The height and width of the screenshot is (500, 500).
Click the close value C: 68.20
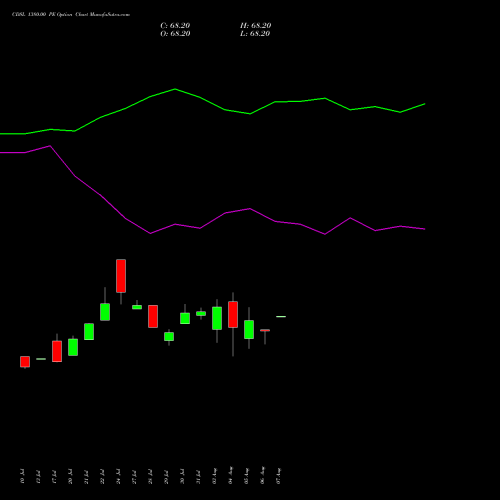click(x=175, y=26)
